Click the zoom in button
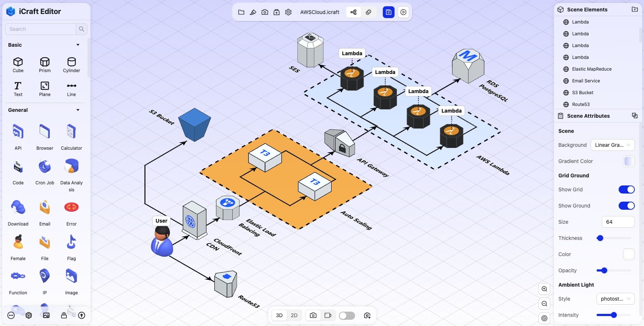This screenshot has width=644, height=326. pyautogui.click(x=544, y=289)
